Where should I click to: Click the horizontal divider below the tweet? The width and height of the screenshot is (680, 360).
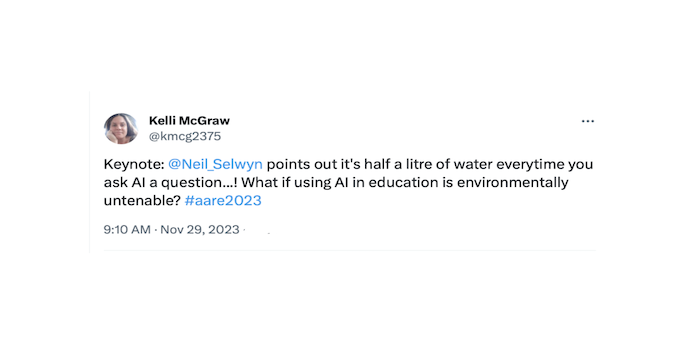click(x=350, y=250)
